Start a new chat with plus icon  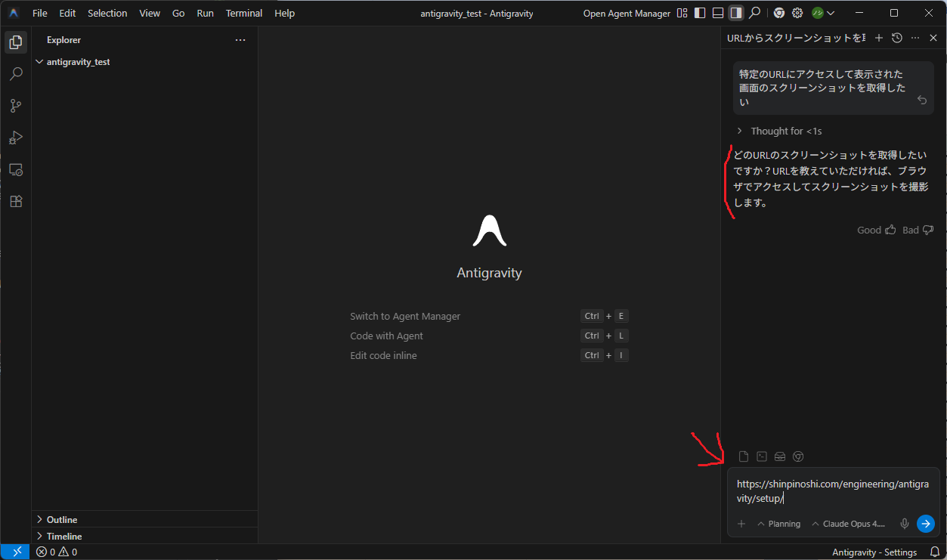[x=879, y=38]
